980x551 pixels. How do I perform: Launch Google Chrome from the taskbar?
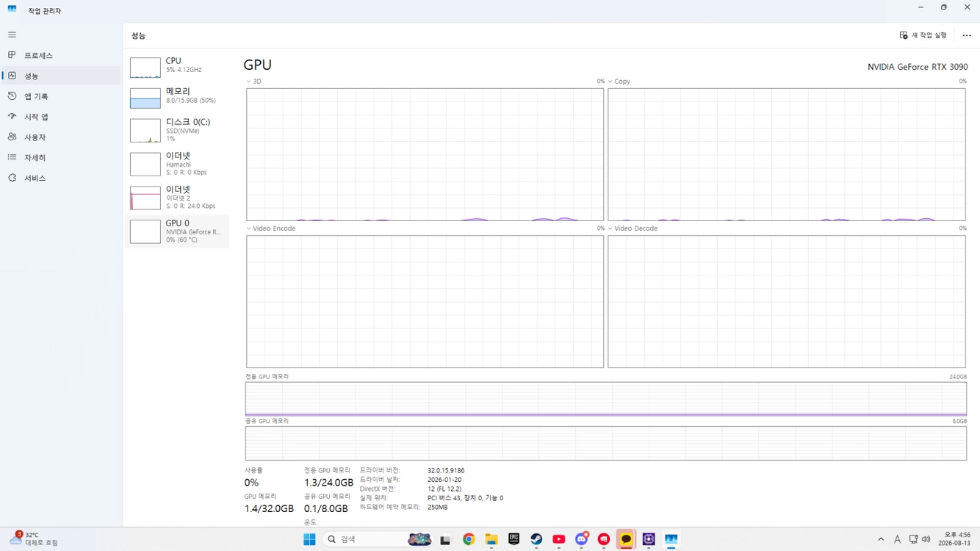point(469,539)
